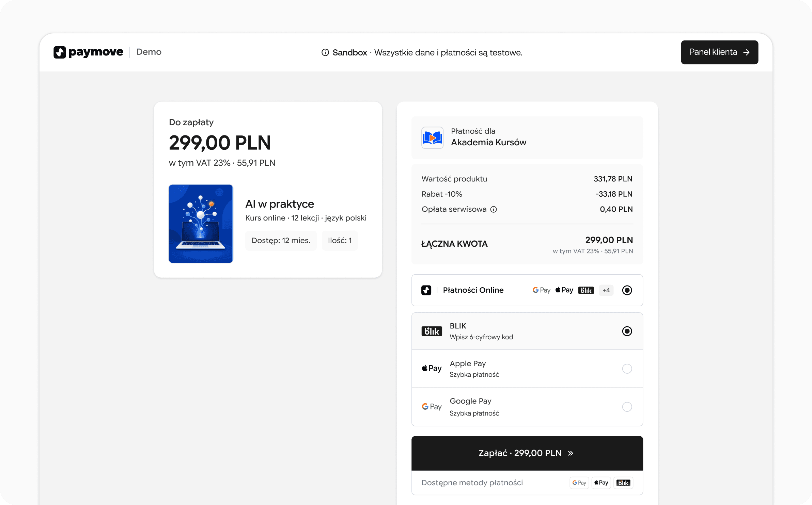The image size is (812, 505).
Task: Open info icon next to Opłata serwisowa
Action: 494,209
